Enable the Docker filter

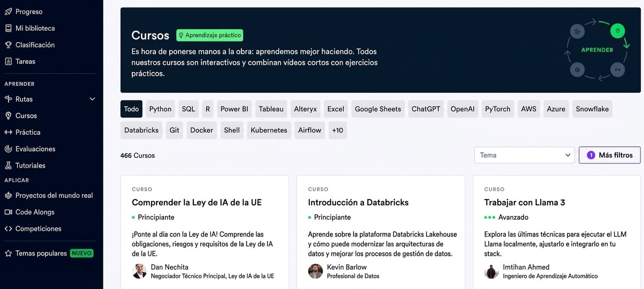202,130
